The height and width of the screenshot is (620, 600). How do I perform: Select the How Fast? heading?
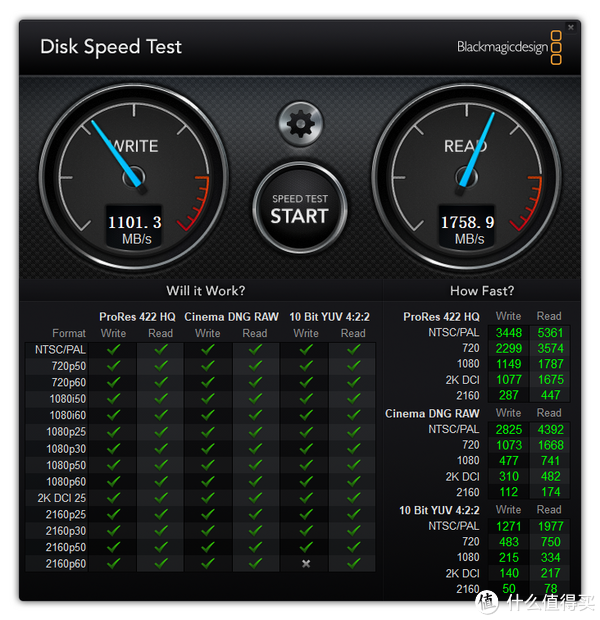point(482,291)
